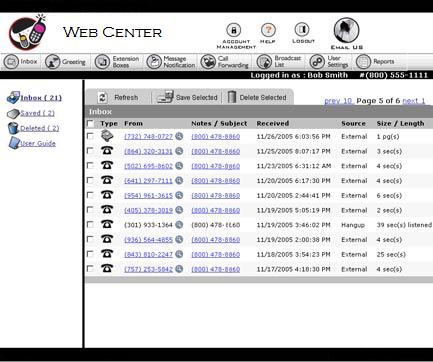Image resolution: width=433 pixels, height=362 pixels.
Task: Click the Refresh arrows icon
Action: 102,97
